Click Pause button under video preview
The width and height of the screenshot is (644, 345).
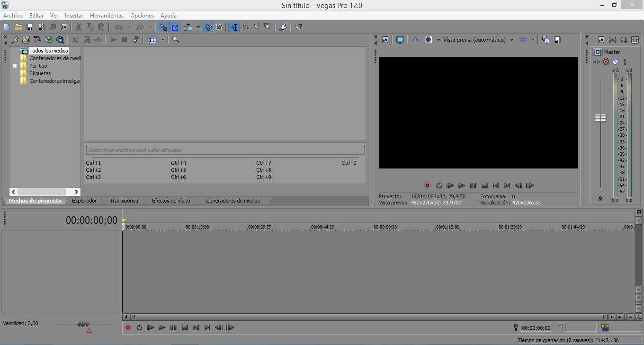(x=473, y=186)
